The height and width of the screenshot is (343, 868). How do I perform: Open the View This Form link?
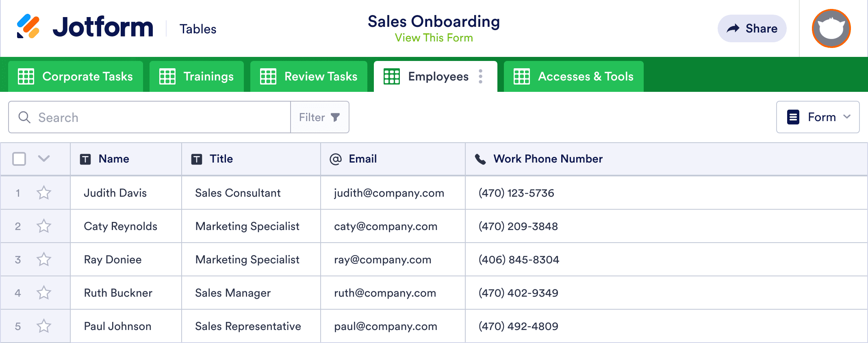(434, 38)
